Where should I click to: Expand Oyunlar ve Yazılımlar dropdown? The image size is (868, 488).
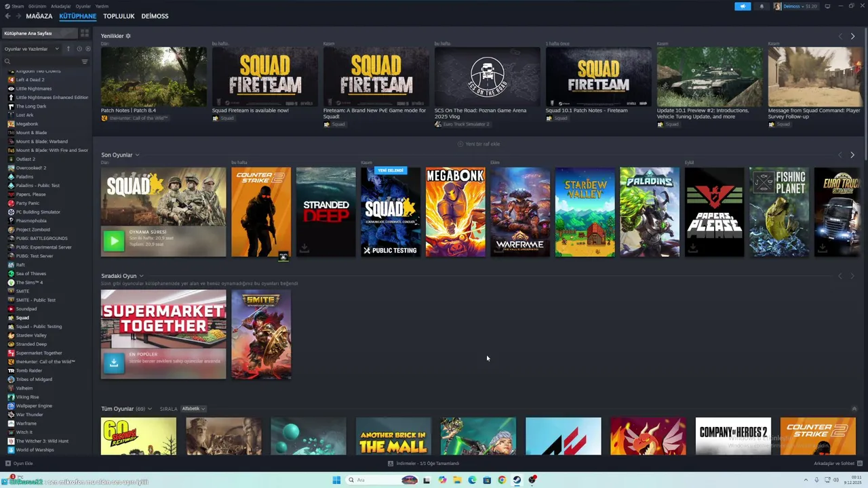[33, 49]
